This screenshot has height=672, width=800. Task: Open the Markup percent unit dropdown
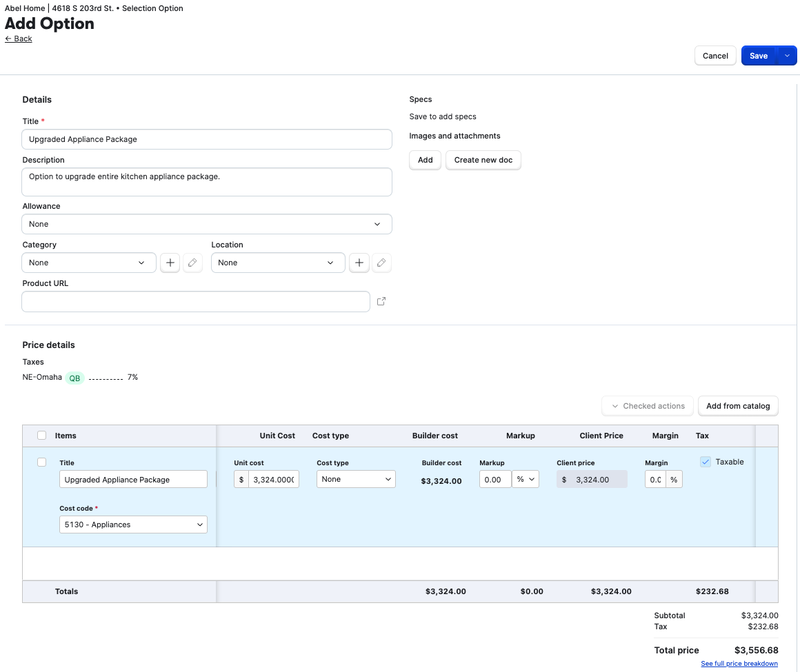(526, 479)
